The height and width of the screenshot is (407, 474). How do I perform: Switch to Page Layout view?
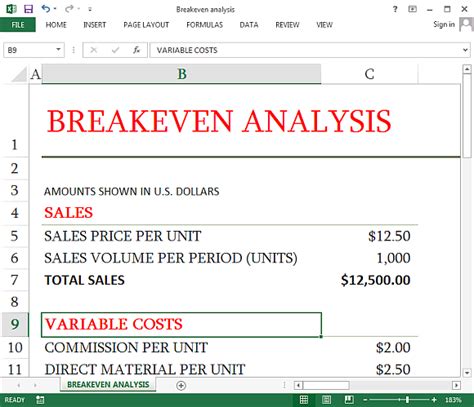326,400
